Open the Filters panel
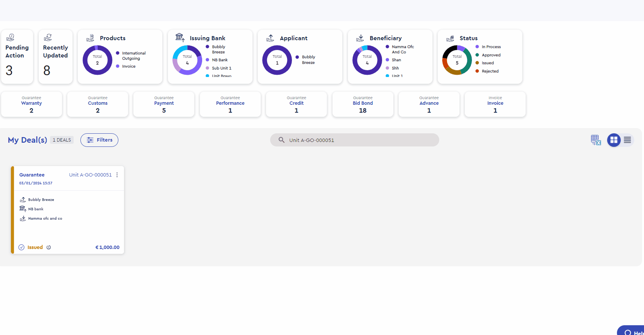Screen dimensions: 644x335 click(99, 140)
